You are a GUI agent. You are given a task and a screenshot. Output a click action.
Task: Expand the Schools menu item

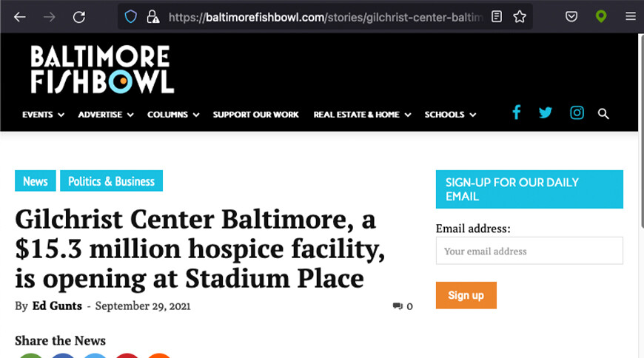tap(450, 115)
